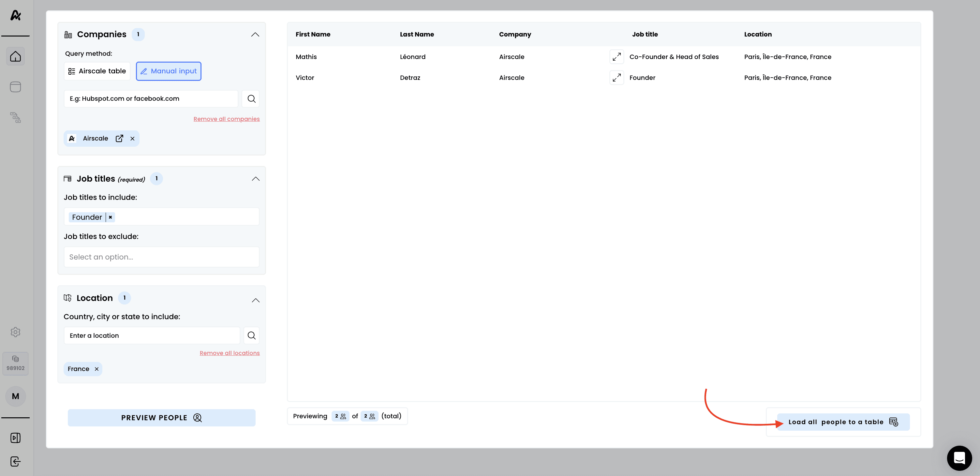Collapse the Companies section

tap(255, 35)
